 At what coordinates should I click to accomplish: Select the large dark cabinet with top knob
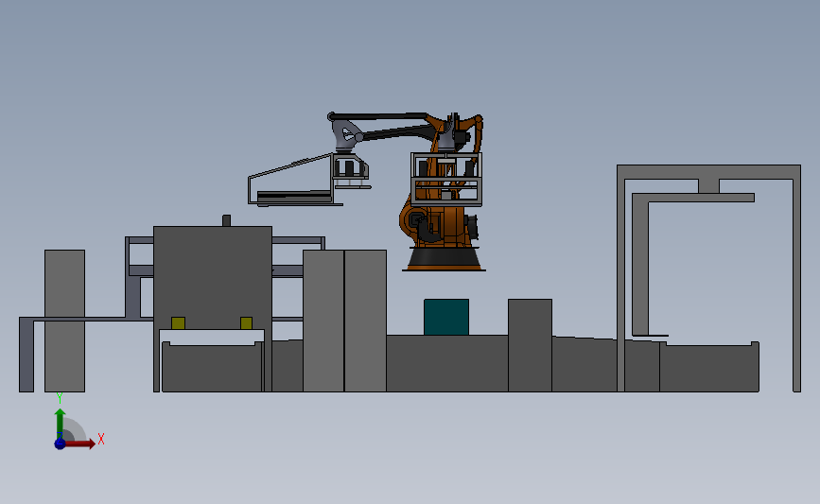point(213,277)
